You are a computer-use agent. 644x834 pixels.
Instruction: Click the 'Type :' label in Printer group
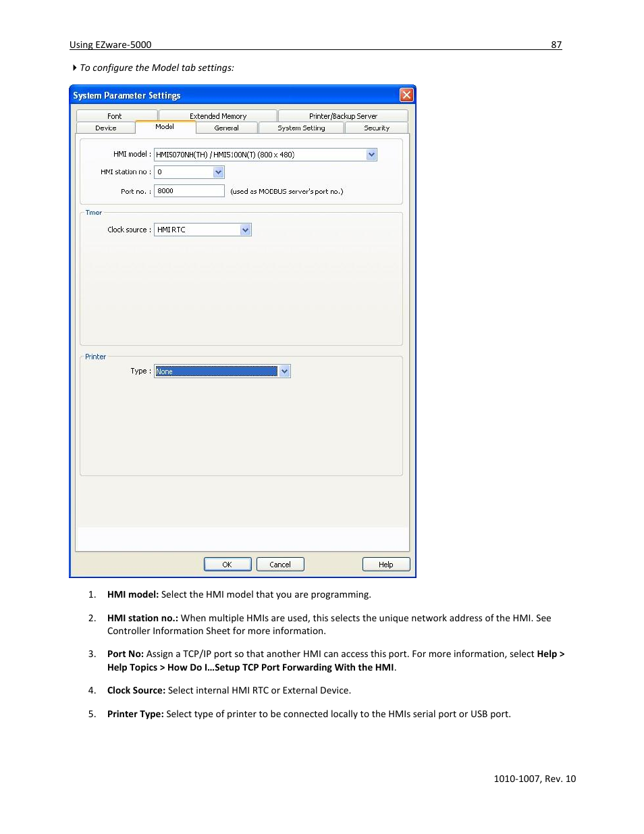click(x=141, y=371)
